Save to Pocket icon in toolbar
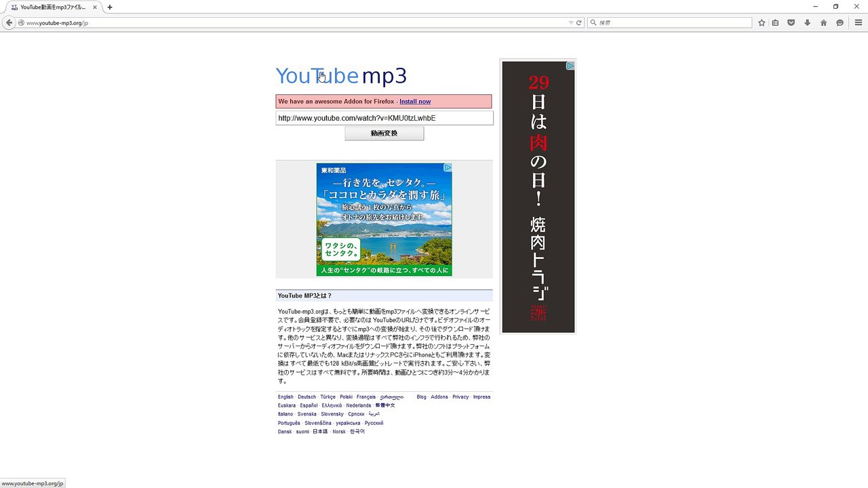868x488 pixels. pos(791,22)
